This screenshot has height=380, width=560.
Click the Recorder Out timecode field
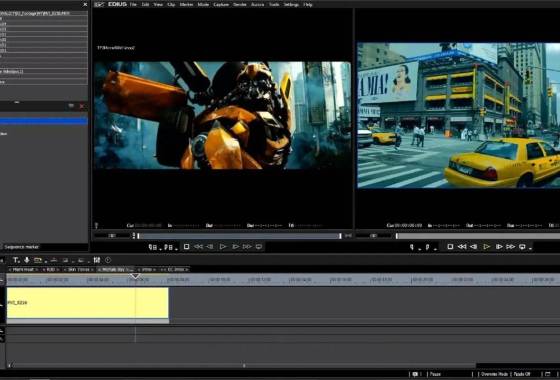(484, 226)
